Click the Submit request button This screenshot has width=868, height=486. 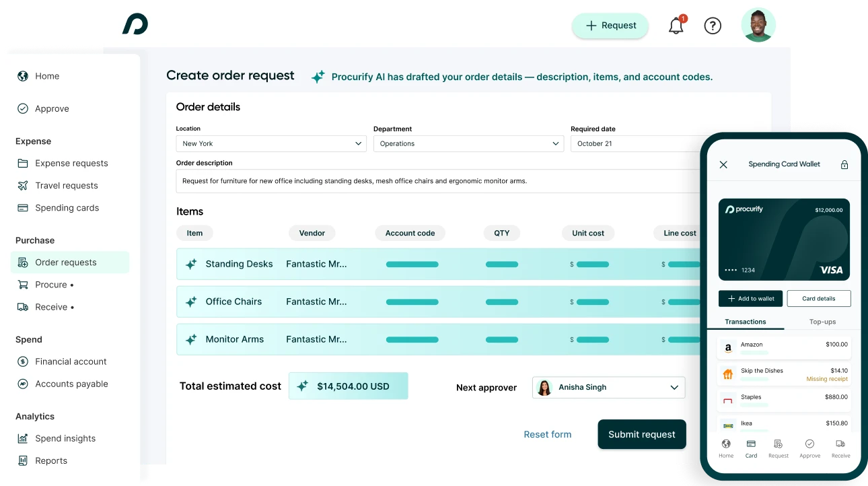(641, 434)
